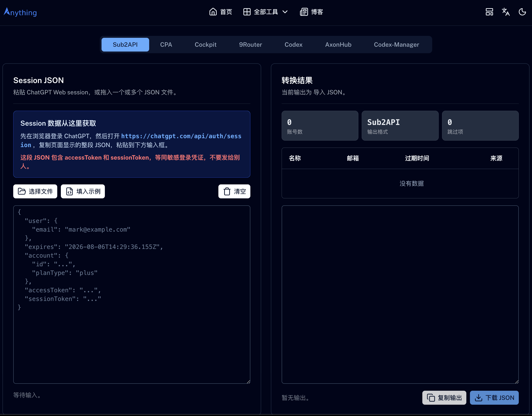Click the 账号数 stat card
Screen dimensions: 532x416
(320, 126)
